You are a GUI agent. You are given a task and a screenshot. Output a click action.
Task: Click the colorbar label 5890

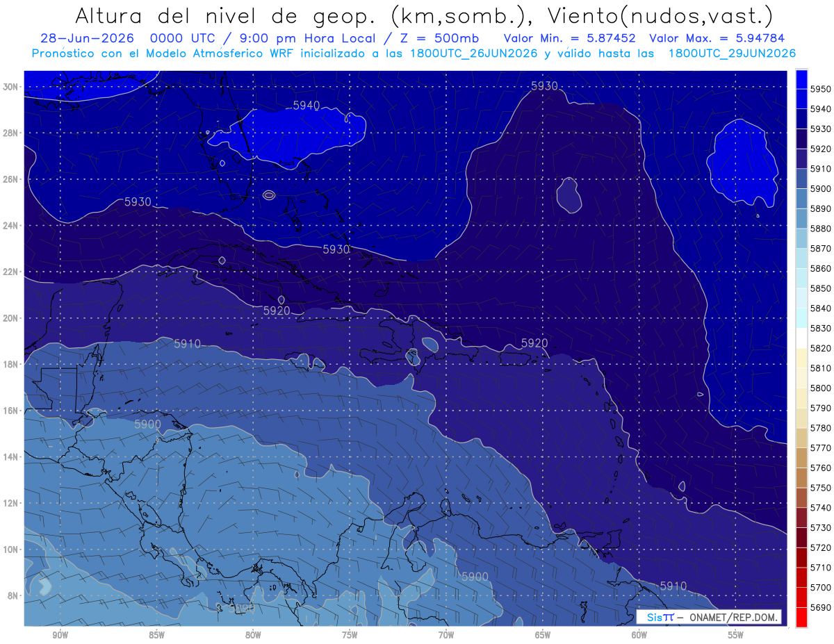[x=820, y=209]
